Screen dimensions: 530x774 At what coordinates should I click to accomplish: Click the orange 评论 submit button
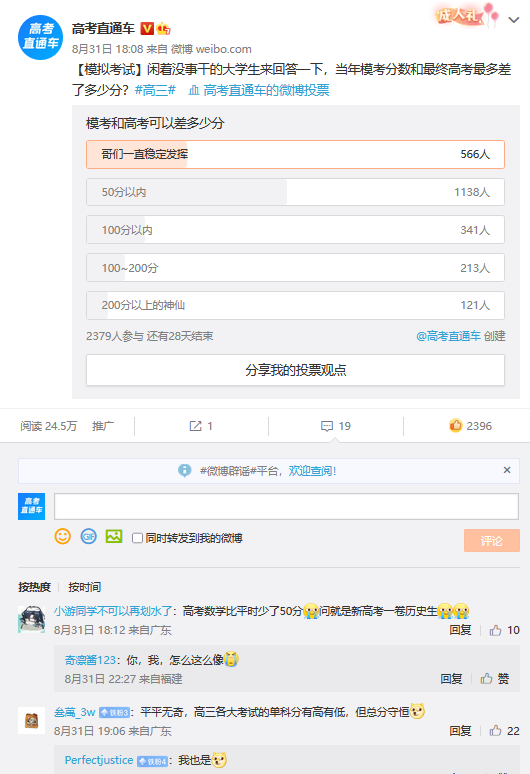[x=492, y=541]
